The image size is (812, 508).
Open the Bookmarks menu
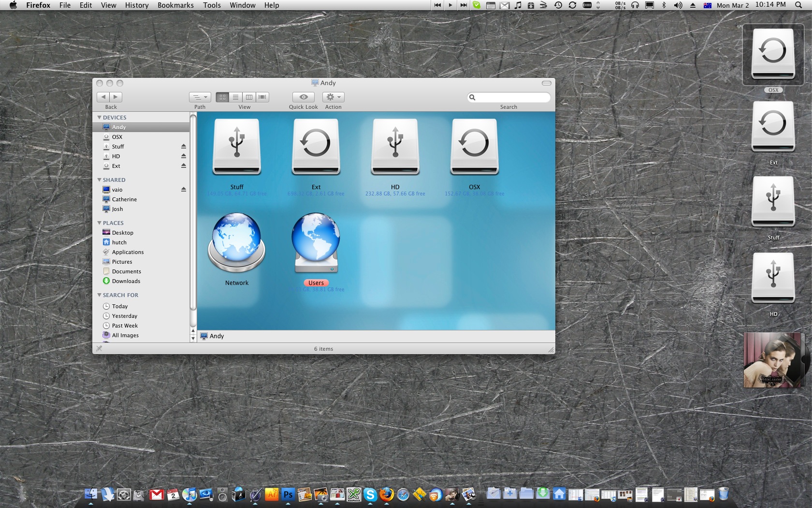[175, 5]
